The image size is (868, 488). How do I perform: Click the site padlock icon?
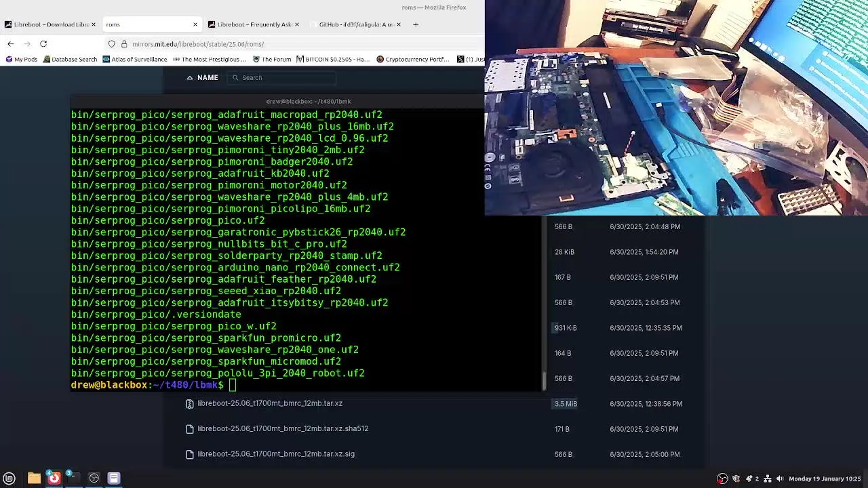pos(124,44)
